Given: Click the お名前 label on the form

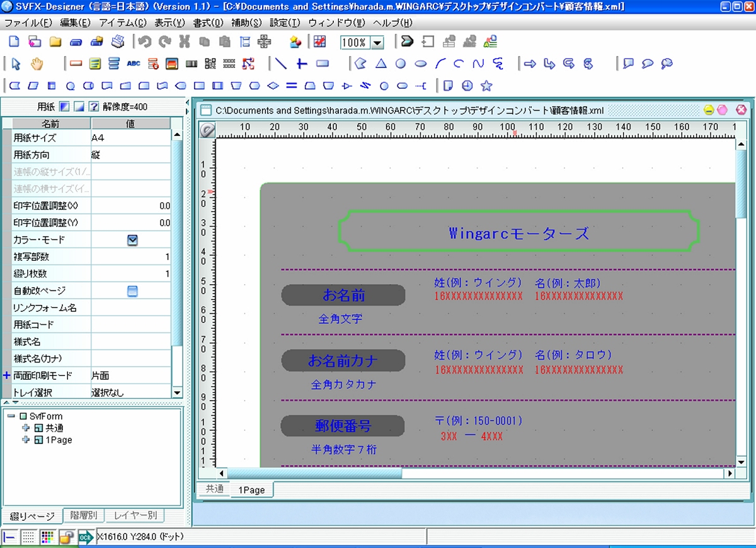Looking at the screenshot, I should (343, 295).
